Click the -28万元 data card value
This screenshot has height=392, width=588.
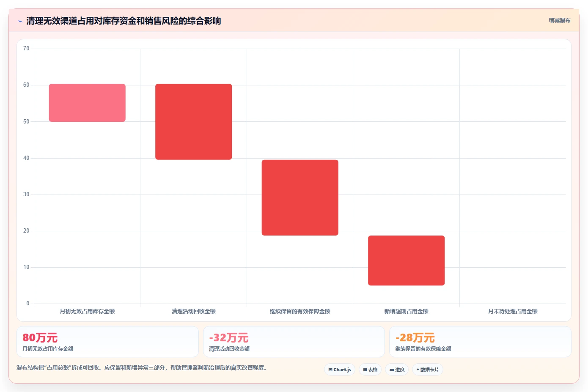[415, 338]
